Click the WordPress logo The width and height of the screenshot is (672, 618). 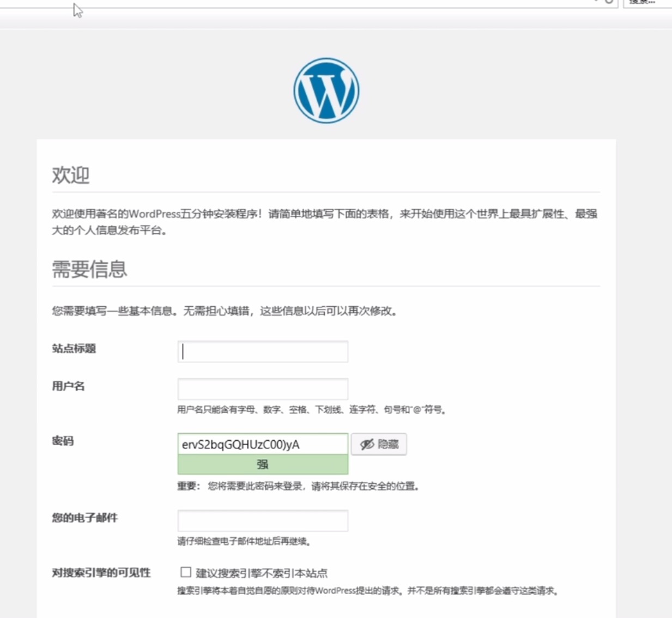pos(326,90)
